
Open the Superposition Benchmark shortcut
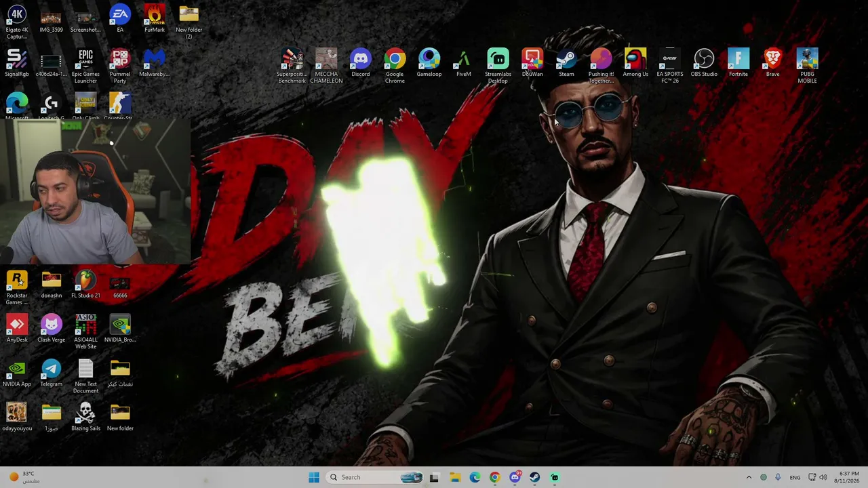click(292, 66)
